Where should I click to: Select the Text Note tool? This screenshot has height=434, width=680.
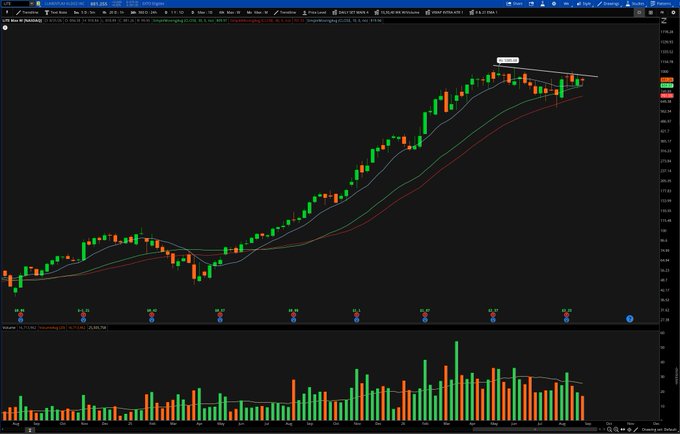(x=56, y=13)
